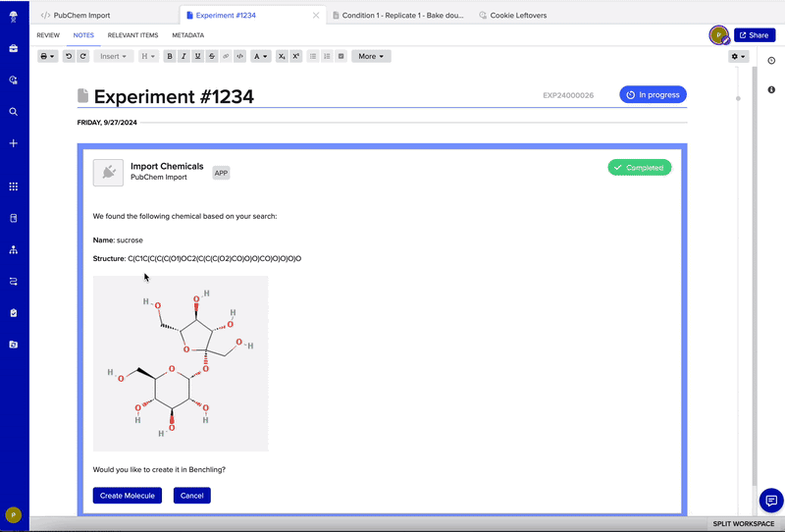This screenshot has height=532, width=785.
Task: Toggle strikethrough formatting
Action: [x=212, y=56]
